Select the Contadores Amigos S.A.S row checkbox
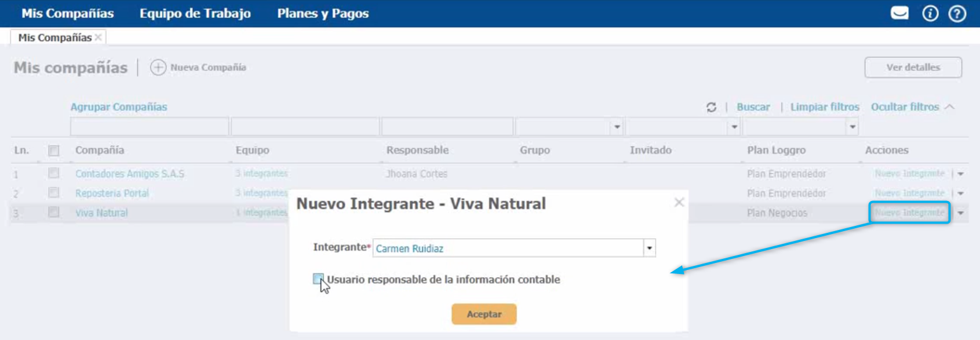Viewport: 980px width, 340px height. click(x=54, y=173)
